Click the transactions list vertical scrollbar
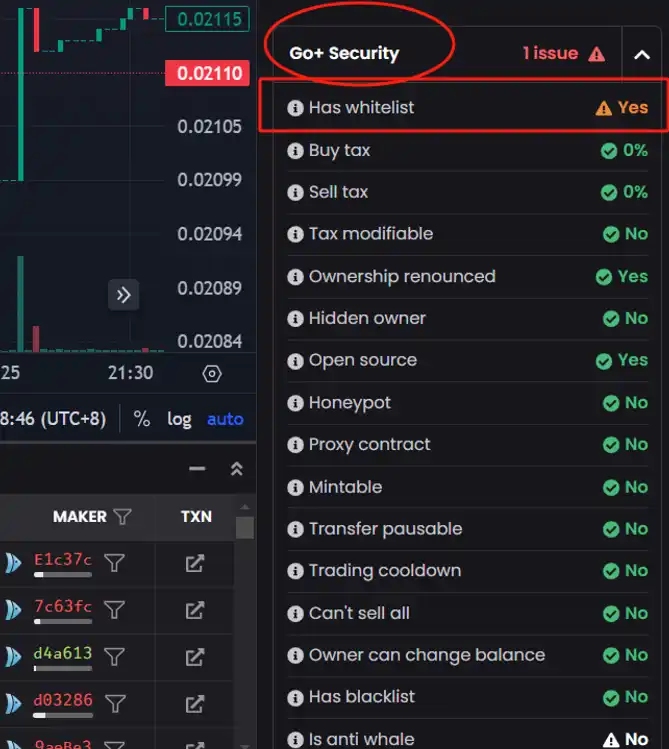Image resolution: width=669 pixels, height=749 pixels. [x=244, y=600]
